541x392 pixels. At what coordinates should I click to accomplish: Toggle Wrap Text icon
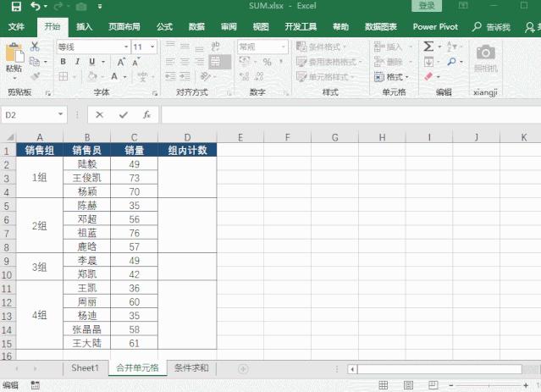pyautogui.click(x=215, y=47)
